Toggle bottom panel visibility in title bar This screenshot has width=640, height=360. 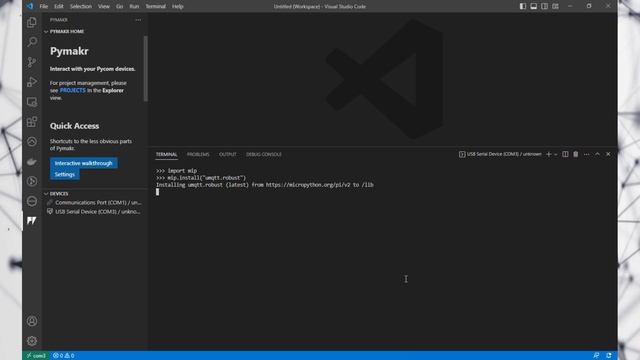pos(533,6)
